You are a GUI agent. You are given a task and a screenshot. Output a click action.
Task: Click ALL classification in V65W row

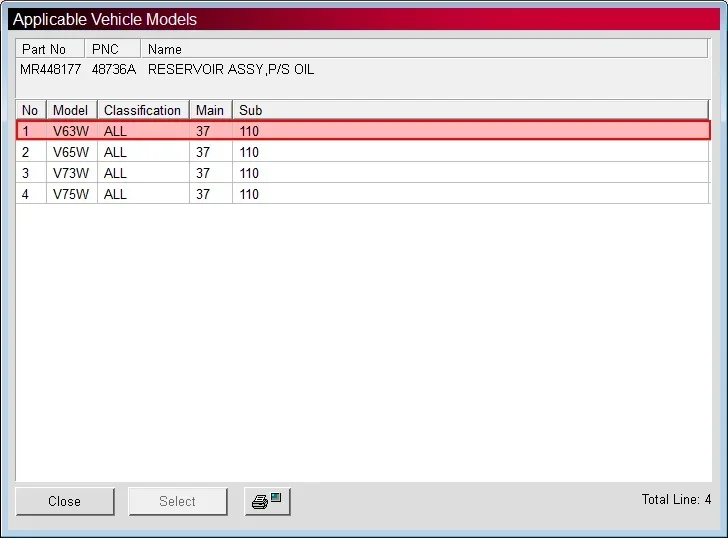(x=115, y=152)
